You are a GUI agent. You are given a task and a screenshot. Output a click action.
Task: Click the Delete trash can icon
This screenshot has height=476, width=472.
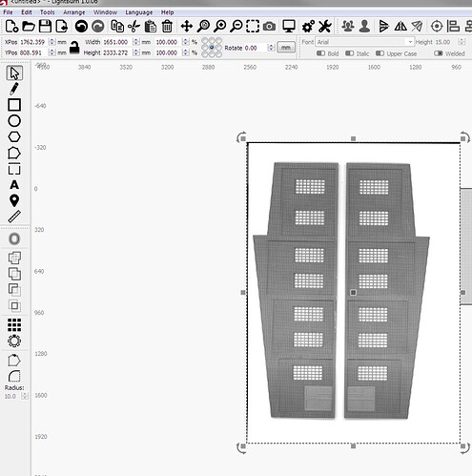point(167,26)
